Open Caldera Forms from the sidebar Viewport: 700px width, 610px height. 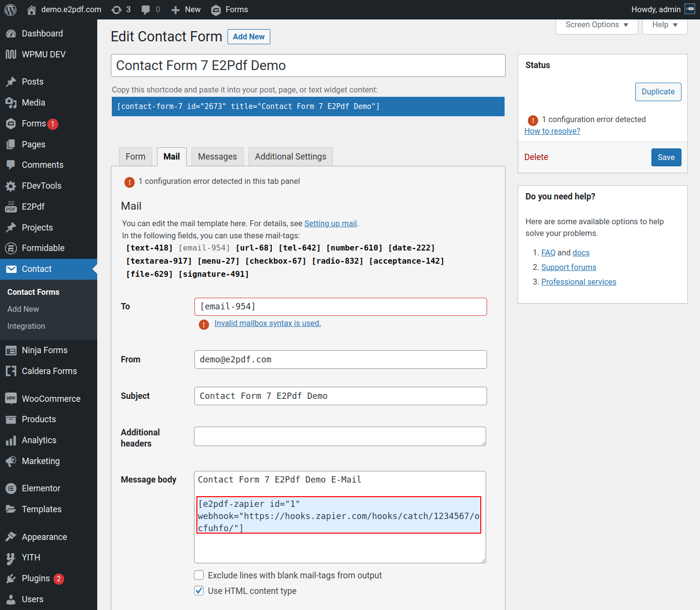point(49,371)
